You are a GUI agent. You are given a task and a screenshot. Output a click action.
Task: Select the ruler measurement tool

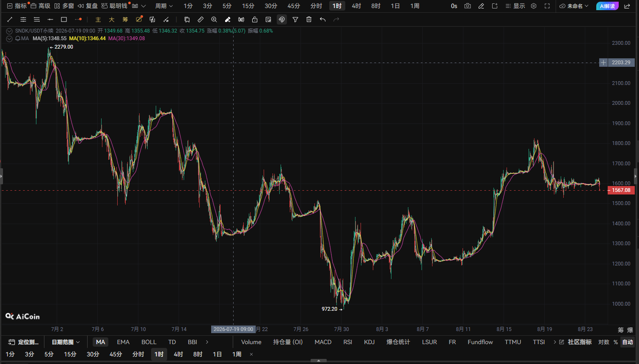(x=201, y=19)
